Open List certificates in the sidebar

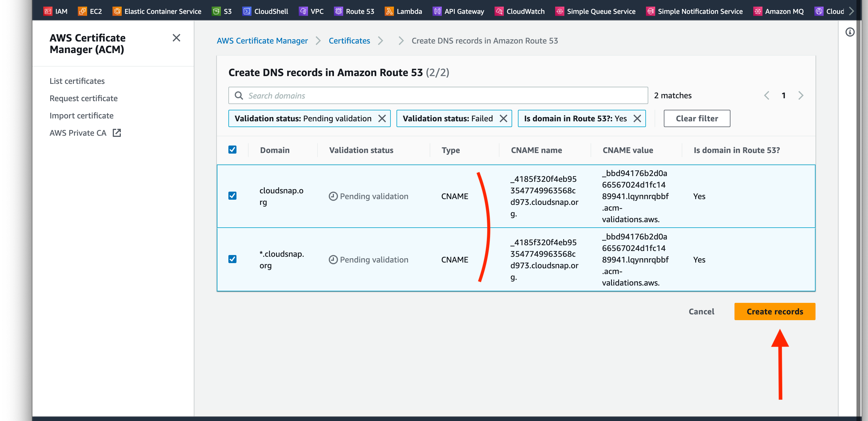tap(77, 81)
